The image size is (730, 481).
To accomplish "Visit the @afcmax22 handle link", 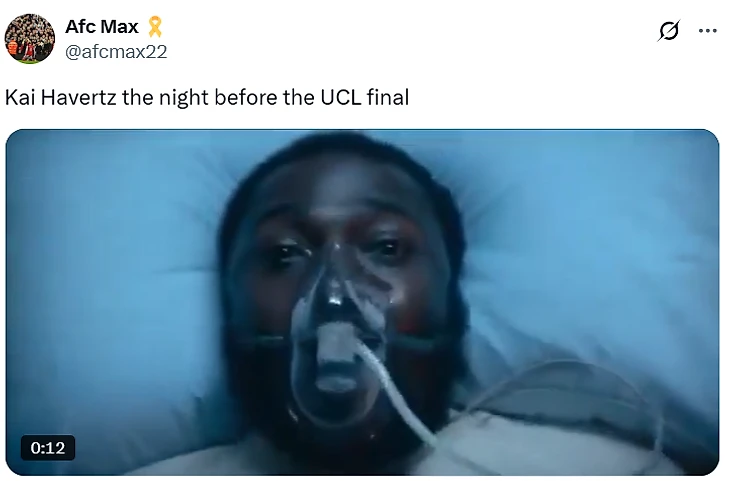I will pyautogui.click(x=116, y=51).
